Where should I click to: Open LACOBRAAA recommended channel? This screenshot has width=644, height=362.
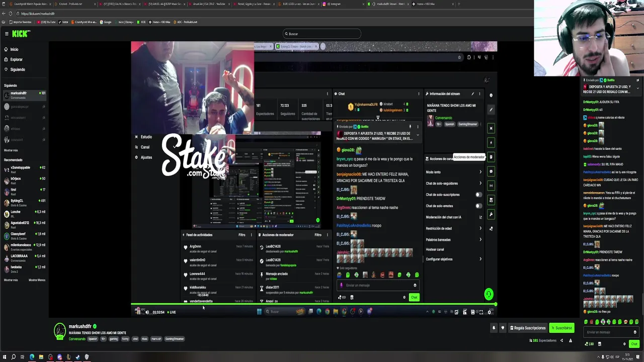(x=24, y=257)
